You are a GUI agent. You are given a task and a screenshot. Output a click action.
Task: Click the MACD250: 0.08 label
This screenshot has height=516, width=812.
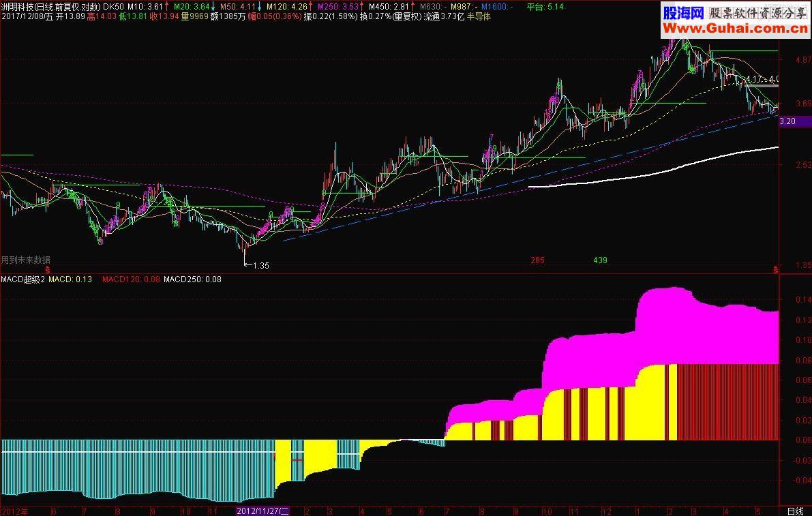pyautogui.click(x=193, y=279)
